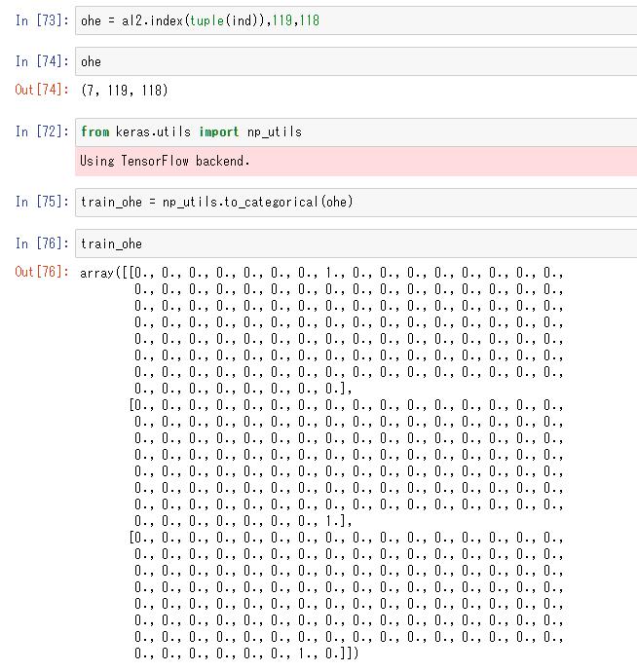Click the word tuple in cell 73
This screenshot has height=672, width=637.
[x=207, y=20]
